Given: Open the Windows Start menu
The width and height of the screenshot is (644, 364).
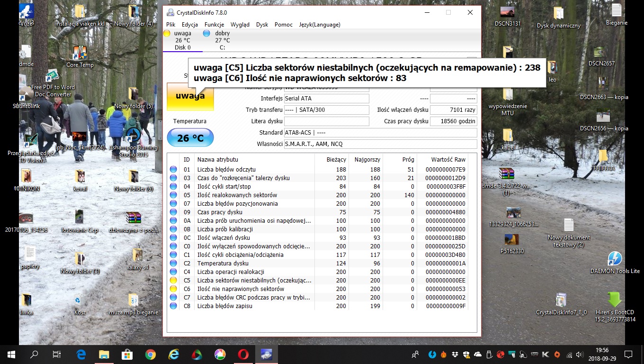Looking at the screenshot, I should click(11, 355).
